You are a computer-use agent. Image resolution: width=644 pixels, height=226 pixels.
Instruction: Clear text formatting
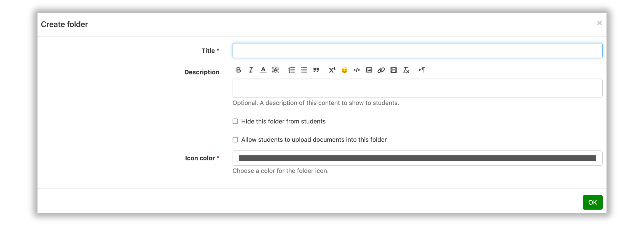[x=406, y=70]
